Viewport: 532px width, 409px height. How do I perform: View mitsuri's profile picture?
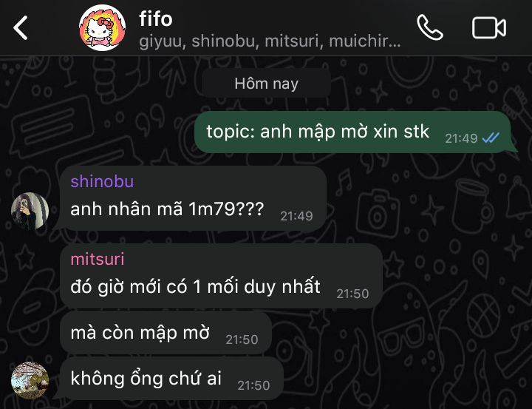30,380
